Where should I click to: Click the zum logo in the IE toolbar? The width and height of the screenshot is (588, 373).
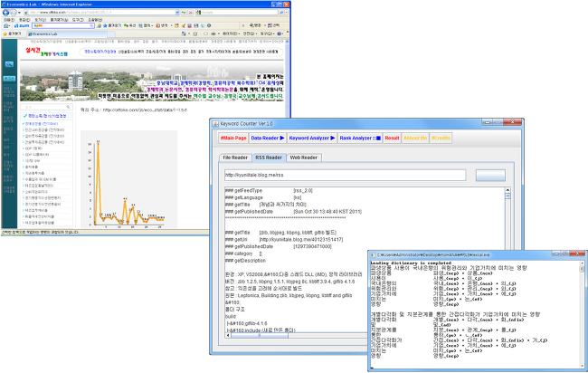[22, 26]
